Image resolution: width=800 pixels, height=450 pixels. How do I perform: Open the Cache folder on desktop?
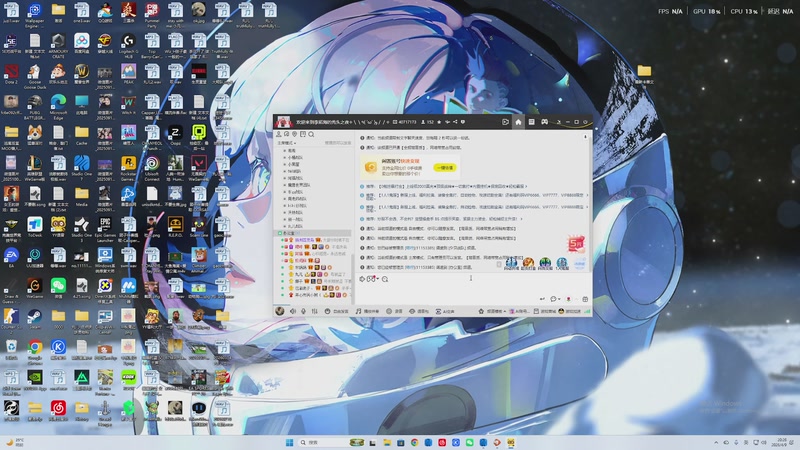81,136
